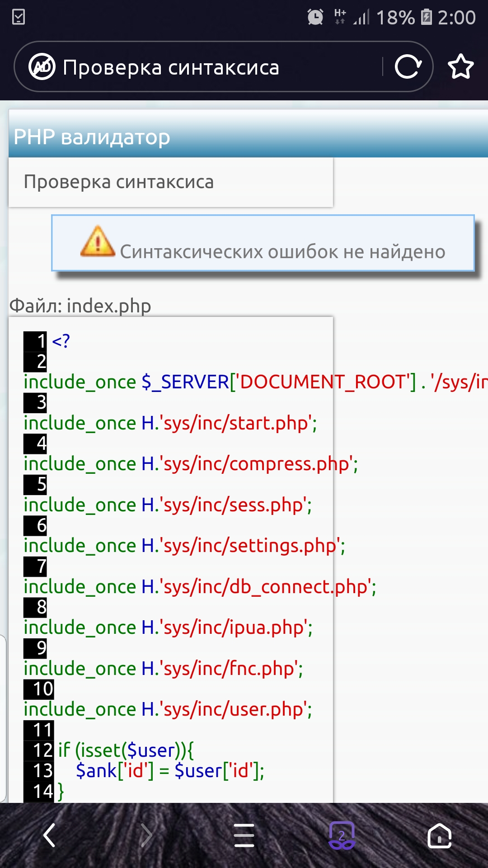Viewport: 488px width, 868px height.
Task: Tap the alarm clock status icon
Action: (315, 17)
